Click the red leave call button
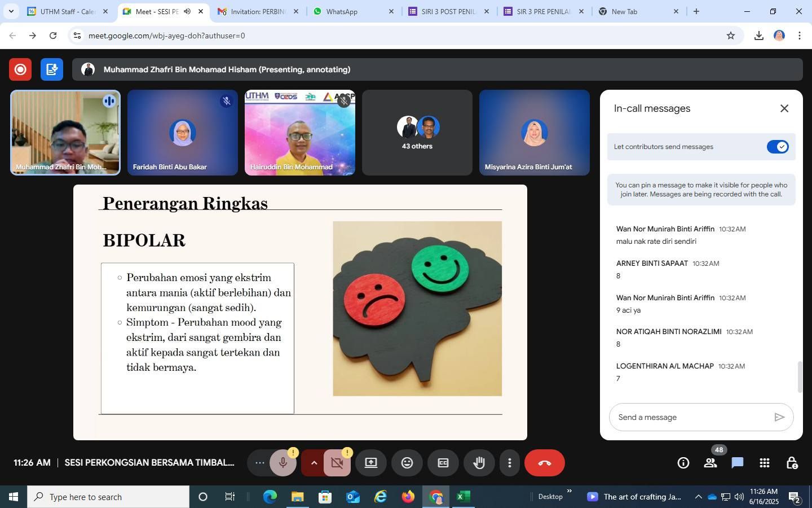812x508 pixels. coord(544,463)
